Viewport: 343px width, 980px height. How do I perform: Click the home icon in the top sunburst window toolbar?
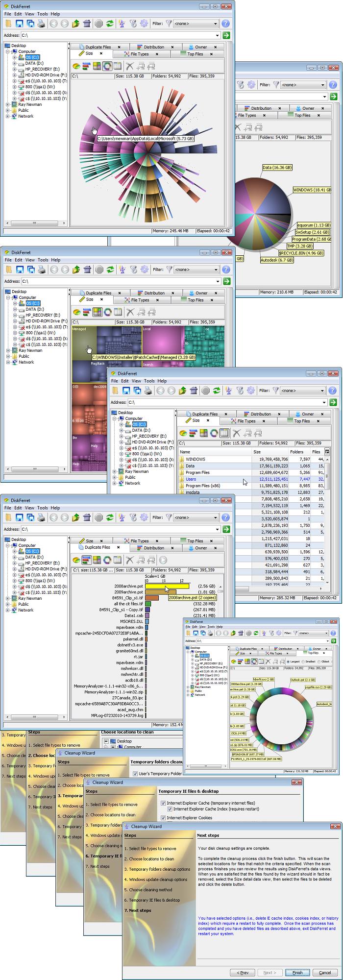click(x=87, y=24)
